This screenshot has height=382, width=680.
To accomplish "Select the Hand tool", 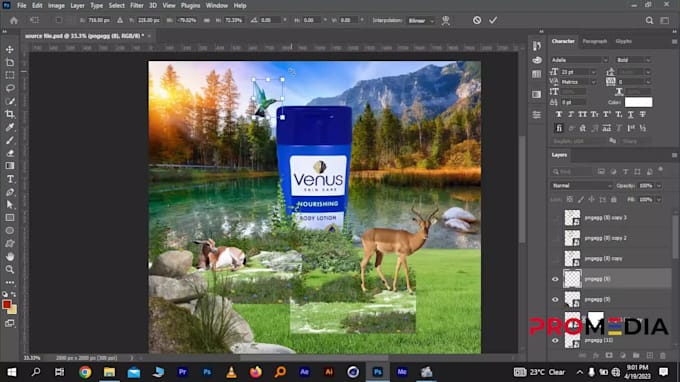I will pyautogui.click(x=10, y=256).
